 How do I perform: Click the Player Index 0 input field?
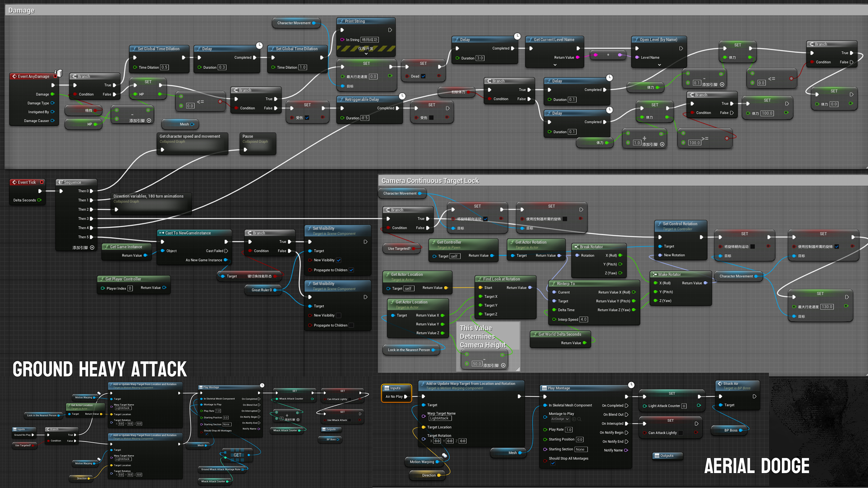pyautogui.click(x=130, y=288)
